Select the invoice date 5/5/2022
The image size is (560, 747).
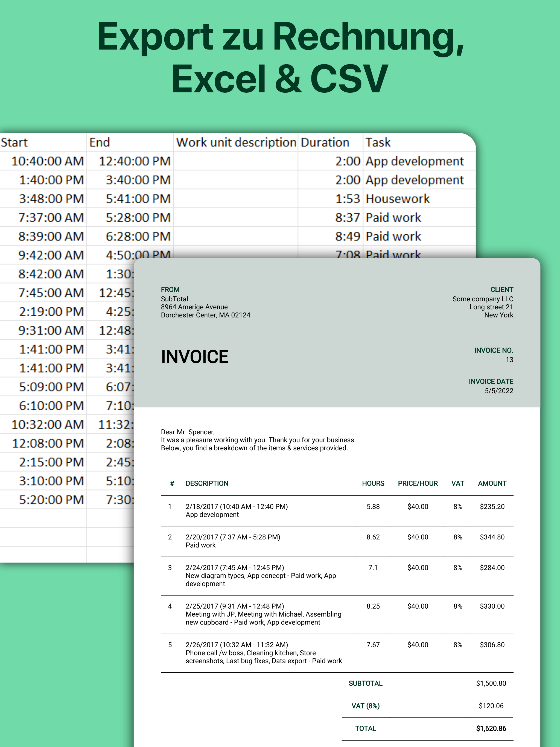point(498,391)
